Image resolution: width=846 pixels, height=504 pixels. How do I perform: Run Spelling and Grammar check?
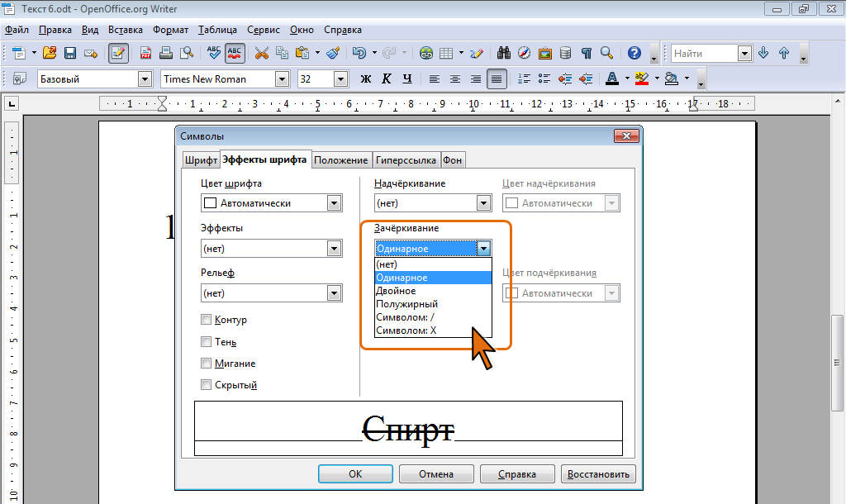click(214, 53)
